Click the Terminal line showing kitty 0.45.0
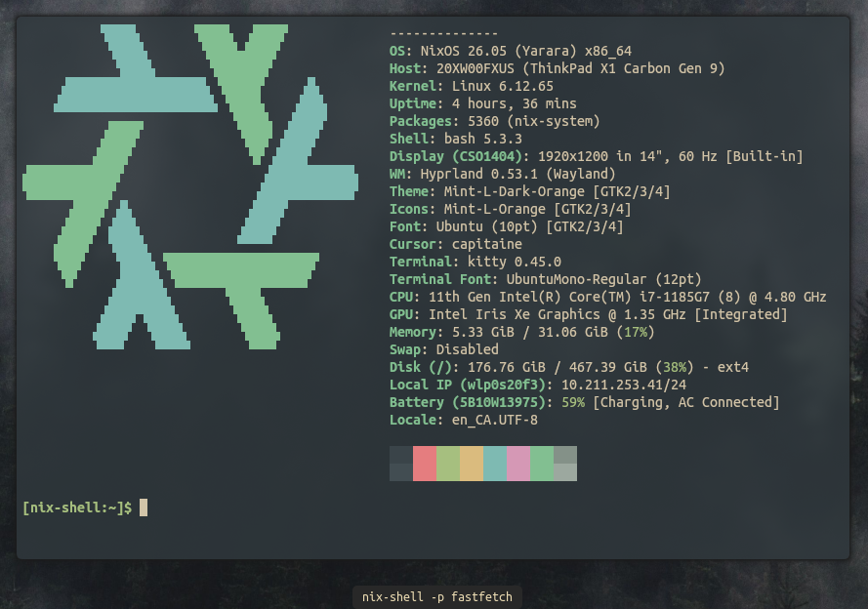868x609 pixels. point(475,262)
